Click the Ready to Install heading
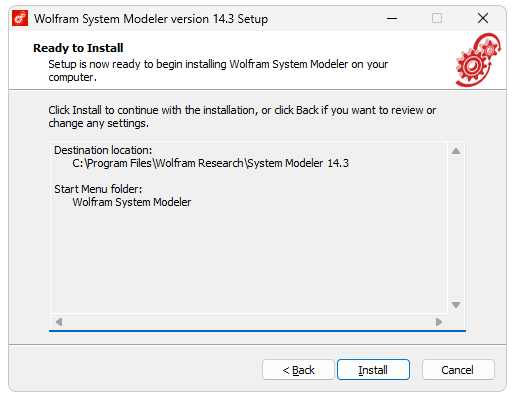Viewport: 512px width, 402px height. click(78, 48)
